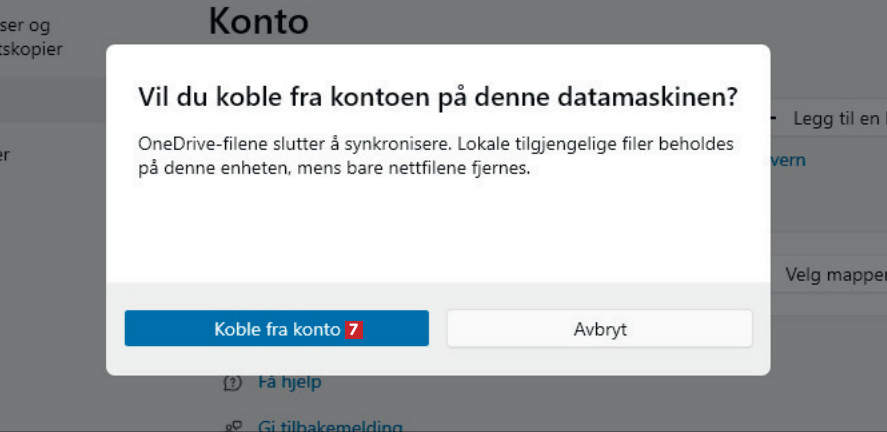
Task: Click the Få hjelp question mark icon
Action: point(233,383)
